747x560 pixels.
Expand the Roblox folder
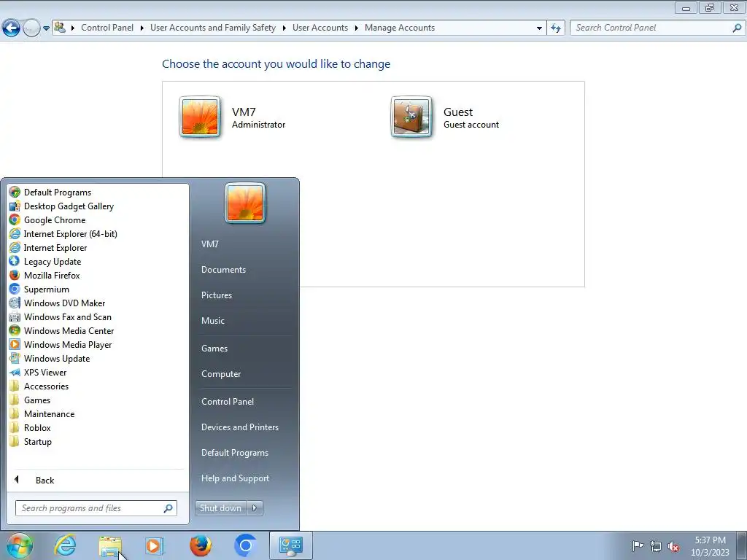[29, 427]
